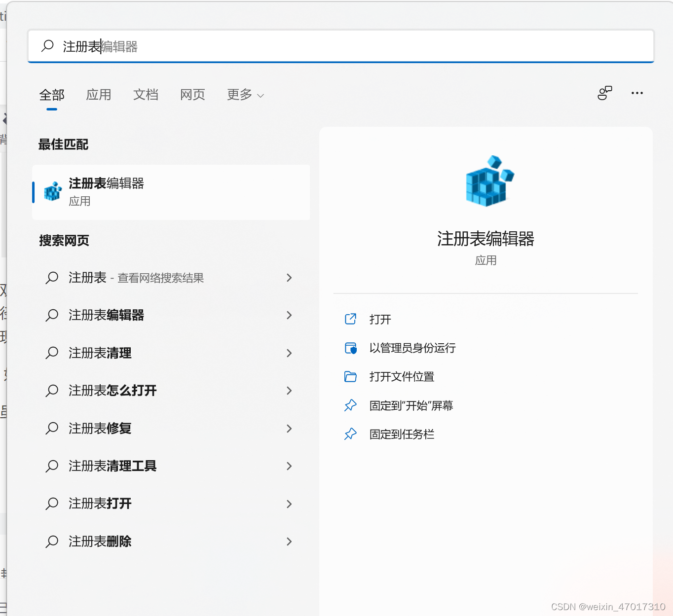The height and width of the screenshot is (616, 673).
Task: Click the large registry editor icon in preview
Action: 489,181
